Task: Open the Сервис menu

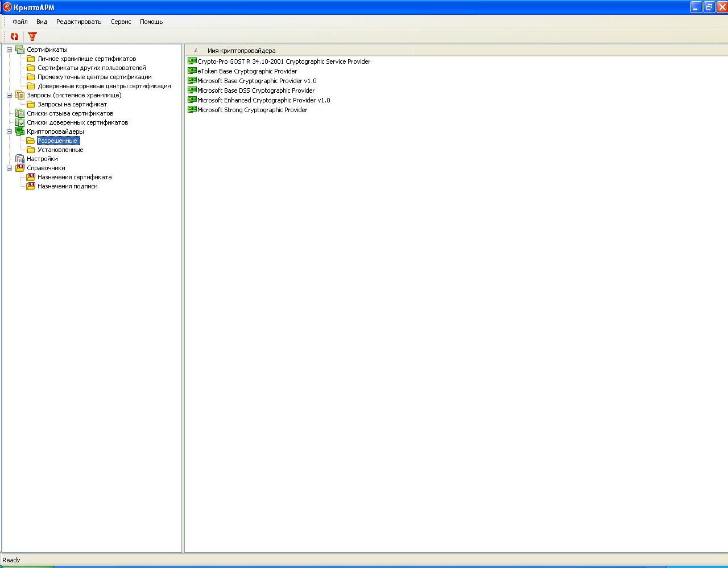Action: coord(121,22)
